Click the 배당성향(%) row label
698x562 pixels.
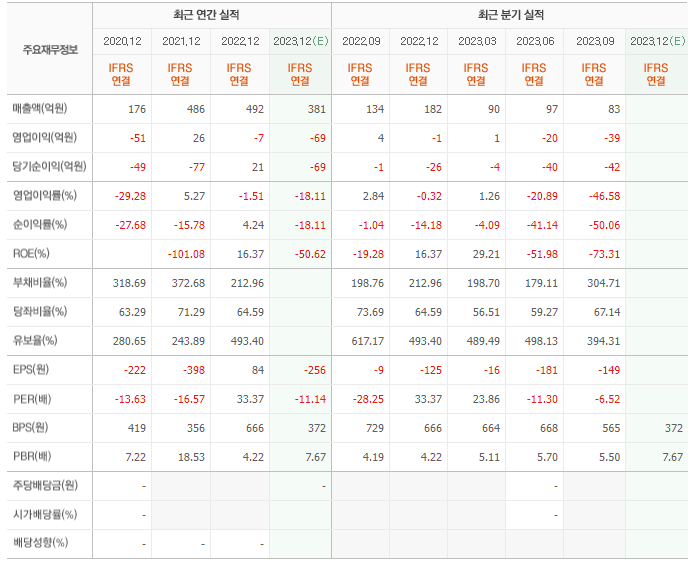click(40, 542)
